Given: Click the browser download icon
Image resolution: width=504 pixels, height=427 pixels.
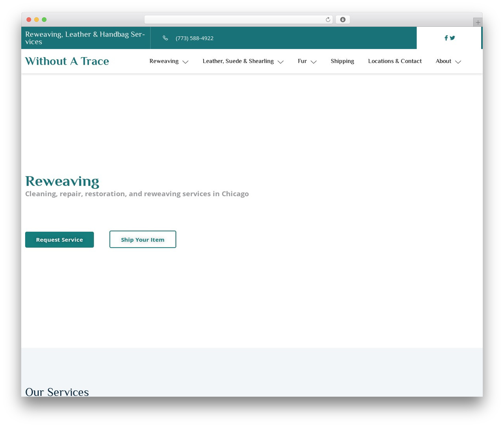Looking at the screenshot, I should [343, 20].
